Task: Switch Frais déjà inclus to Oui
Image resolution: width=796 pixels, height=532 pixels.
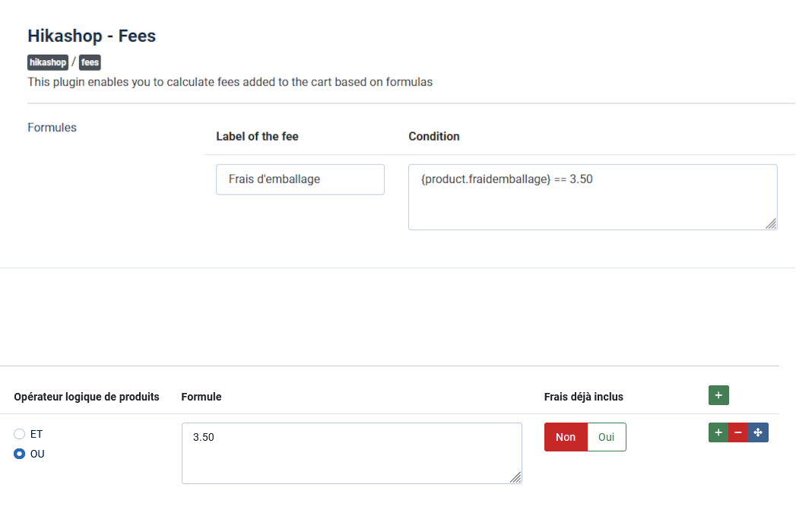Action: [607, 437]
